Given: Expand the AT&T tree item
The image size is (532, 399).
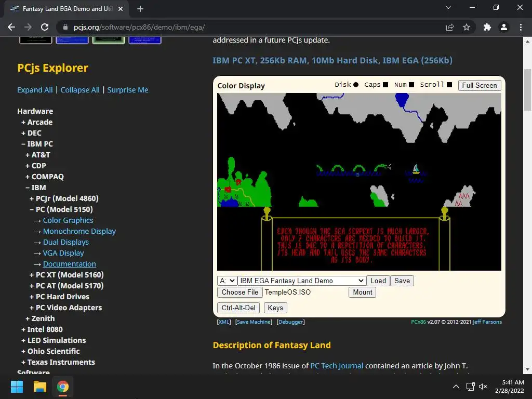Looking at the screenshot, I should click(x=37, y=155).
